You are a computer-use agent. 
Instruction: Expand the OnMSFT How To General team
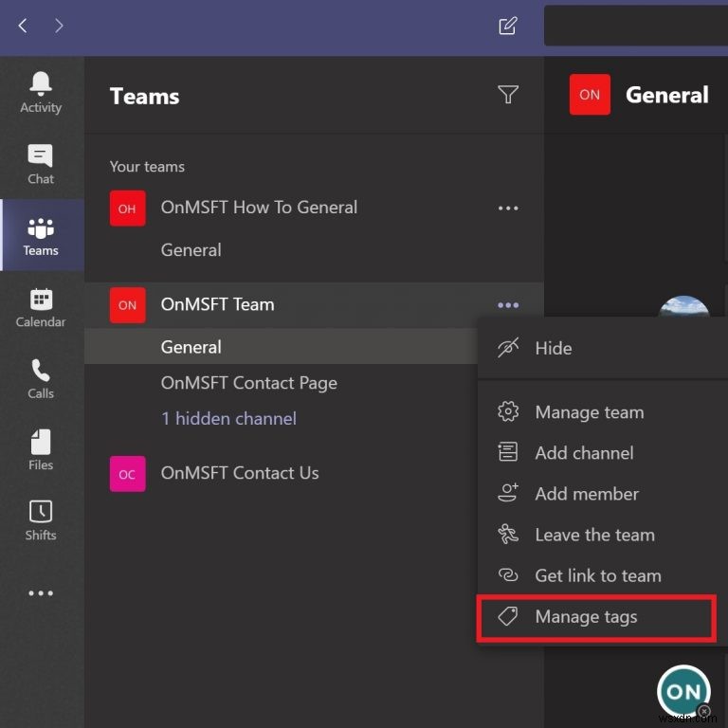click(259, 207)
